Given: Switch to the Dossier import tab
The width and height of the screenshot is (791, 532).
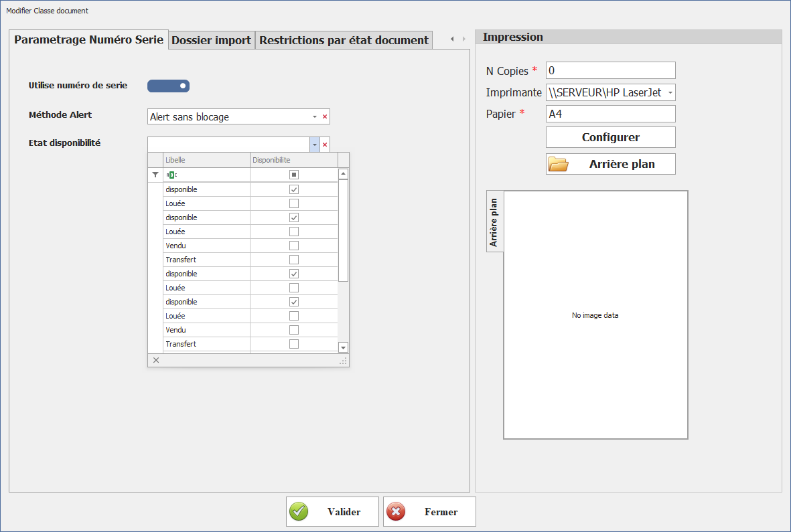Looking at the screenshot, I should pos(212,40).
